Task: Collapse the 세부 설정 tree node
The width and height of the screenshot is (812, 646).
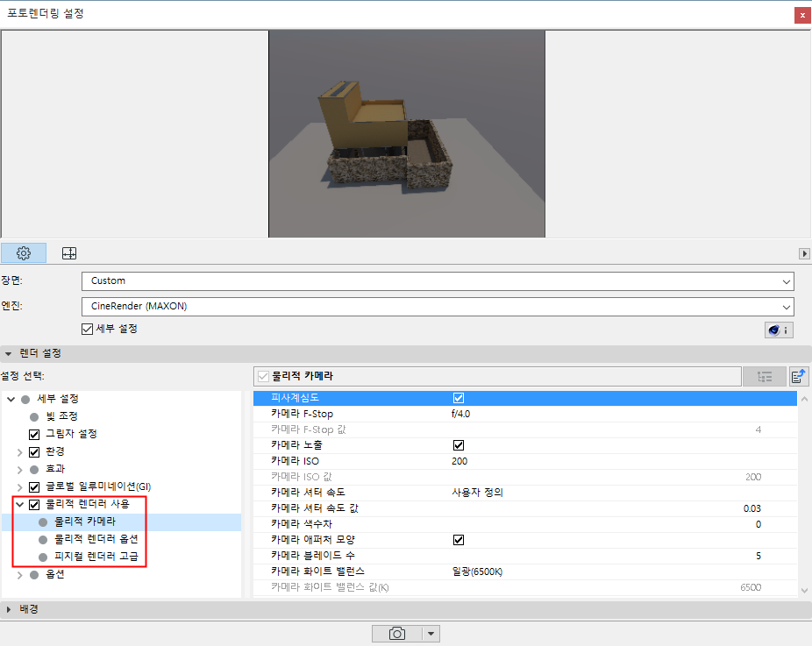Action: coord(11,399)
